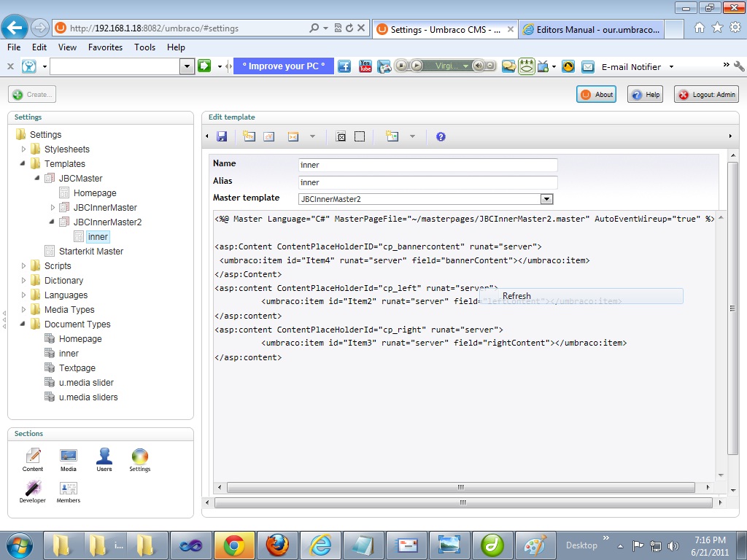Screen dimensions: 747x560
Task: Click the Logout: Admin button
Action: coord(706,95)
